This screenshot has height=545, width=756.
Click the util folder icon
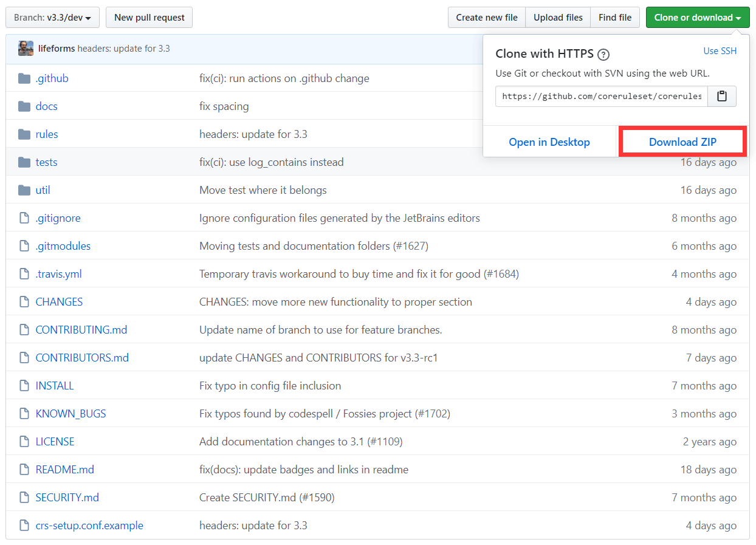click(x=24, y=190)
